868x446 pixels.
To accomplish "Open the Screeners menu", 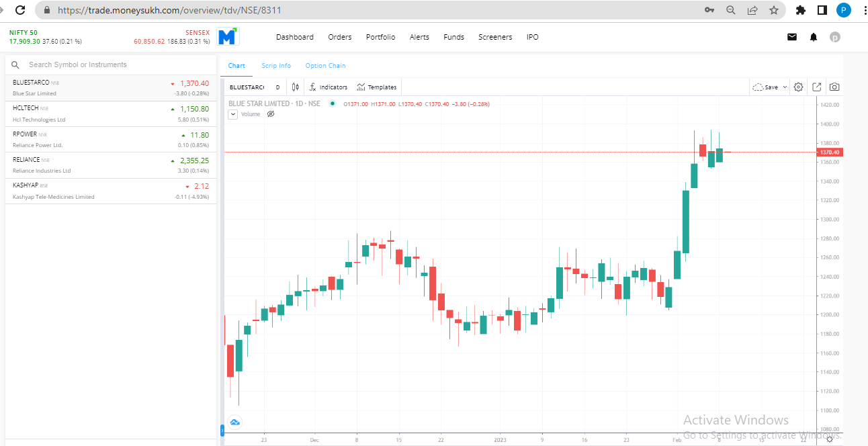I will pos(495,37).
